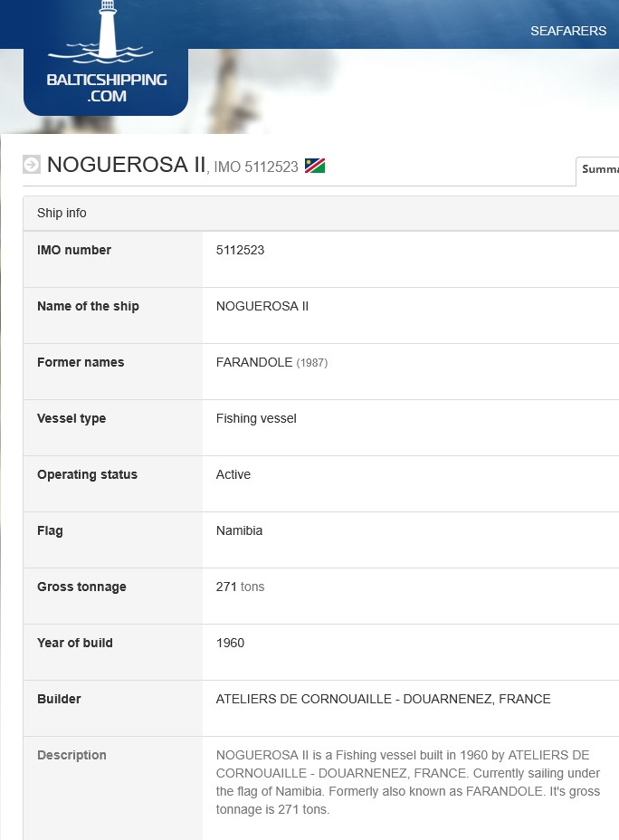Click the Builder row label

[x=59, y=699]
